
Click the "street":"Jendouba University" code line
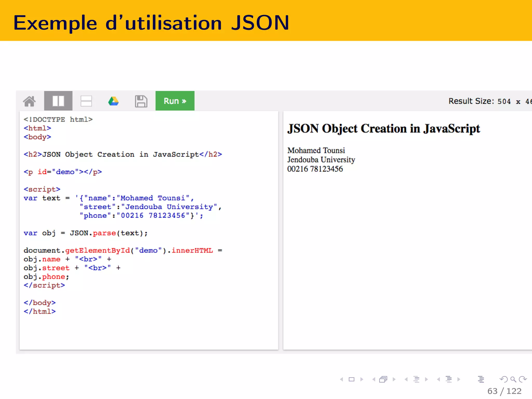click(x=150, y=207)
